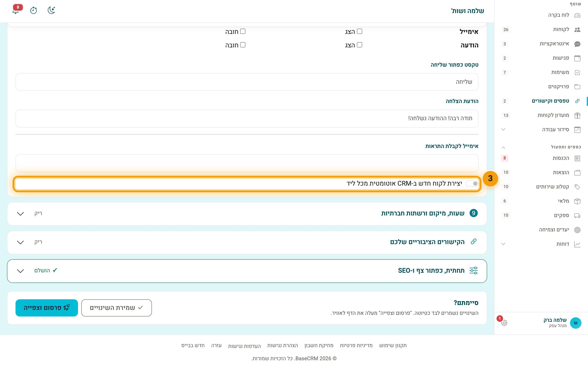Open תקנון שימוש footer link
The image size is (588, 368).
pyautogui.click(x=393, y=345)
